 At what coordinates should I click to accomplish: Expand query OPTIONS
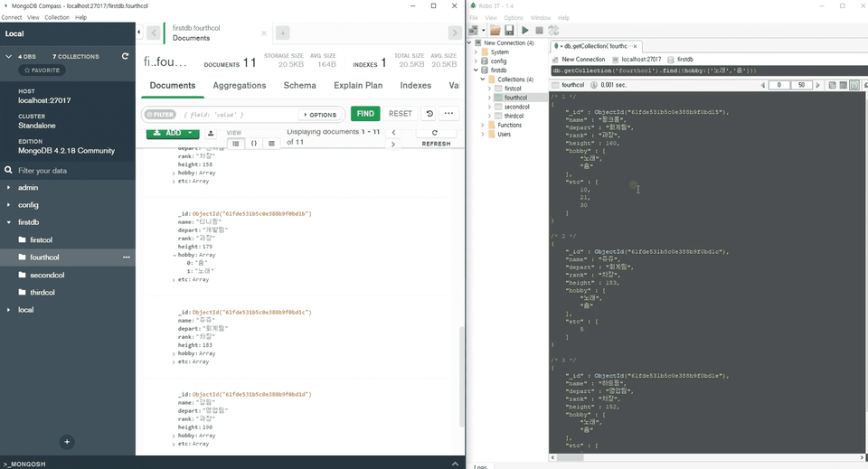[320, 115]
